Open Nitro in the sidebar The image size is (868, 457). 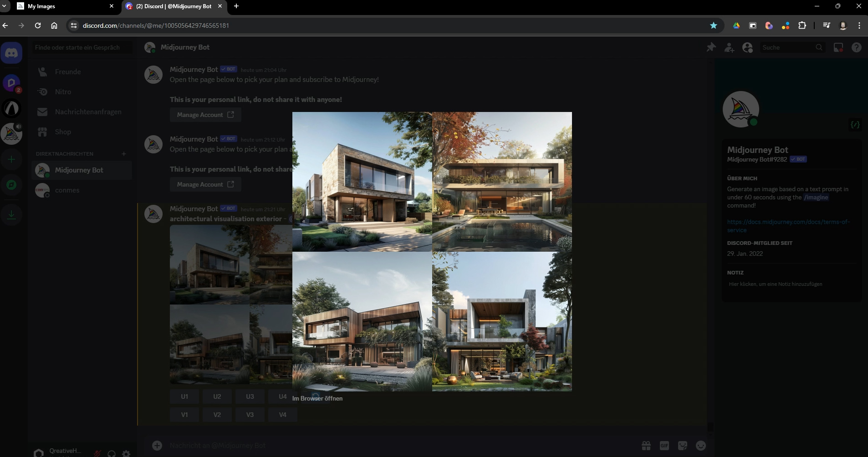[x=82, y=92]
